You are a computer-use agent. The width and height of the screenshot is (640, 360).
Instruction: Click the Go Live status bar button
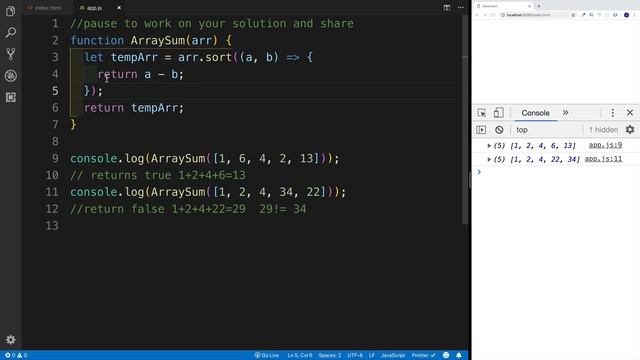click(267, 355)
